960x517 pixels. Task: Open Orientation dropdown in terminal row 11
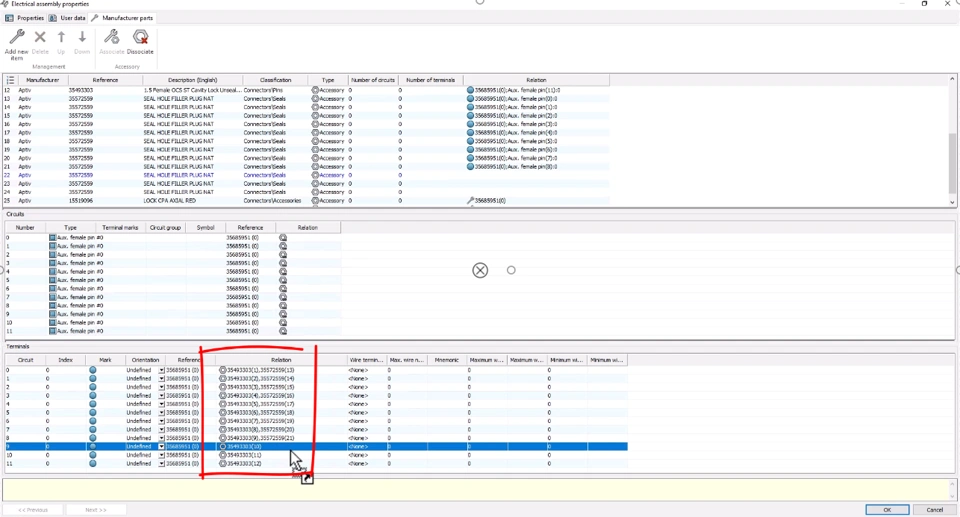tap(162, 464)
